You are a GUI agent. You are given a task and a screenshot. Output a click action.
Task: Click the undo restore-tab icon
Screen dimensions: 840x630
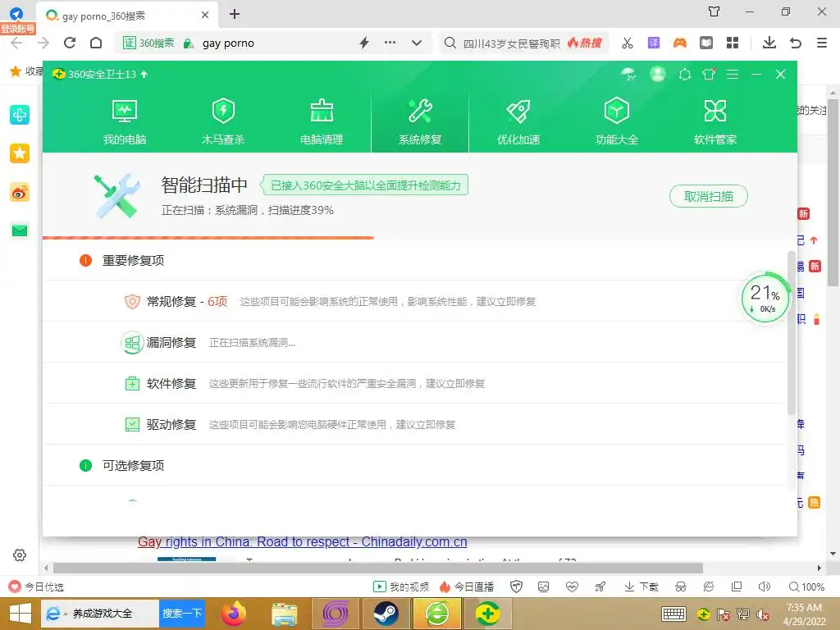coord(796,43)
